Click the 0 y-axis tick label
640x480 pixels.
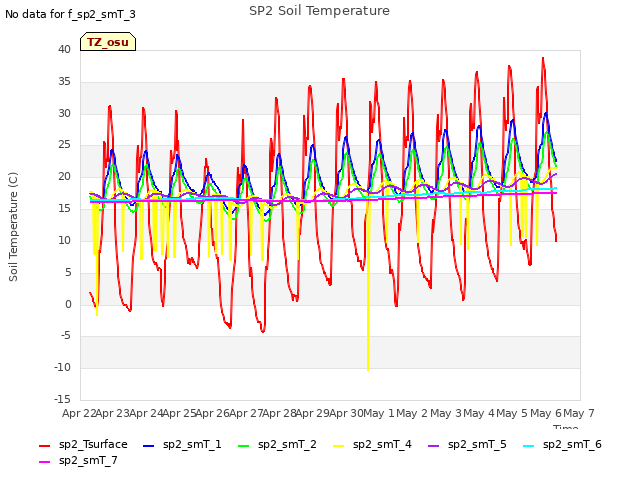[x=68, y=304]
